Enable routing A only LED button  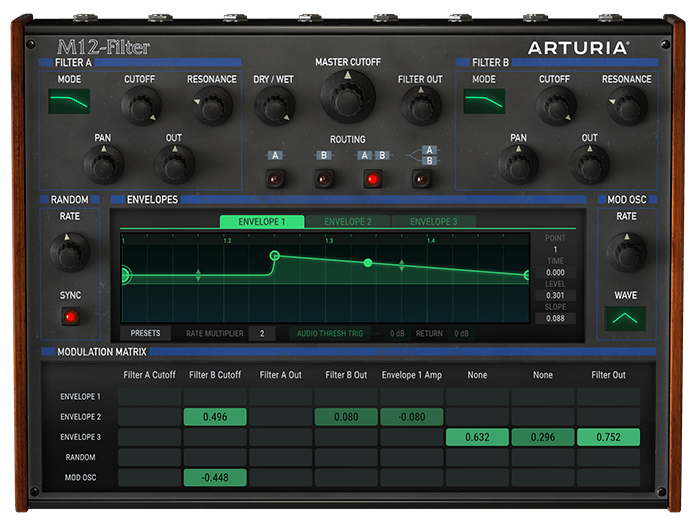[x=275, y=179]
